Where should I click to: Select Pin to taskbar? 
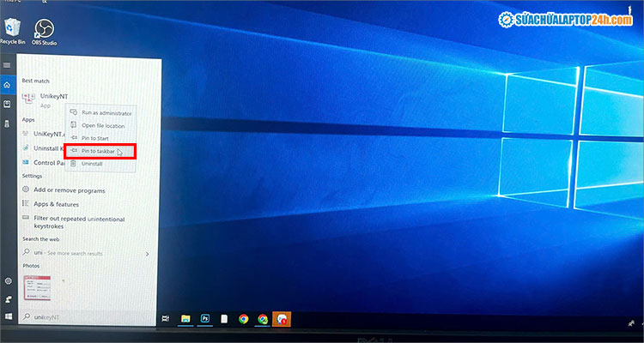pyautogui.click(x=100, y=152)
